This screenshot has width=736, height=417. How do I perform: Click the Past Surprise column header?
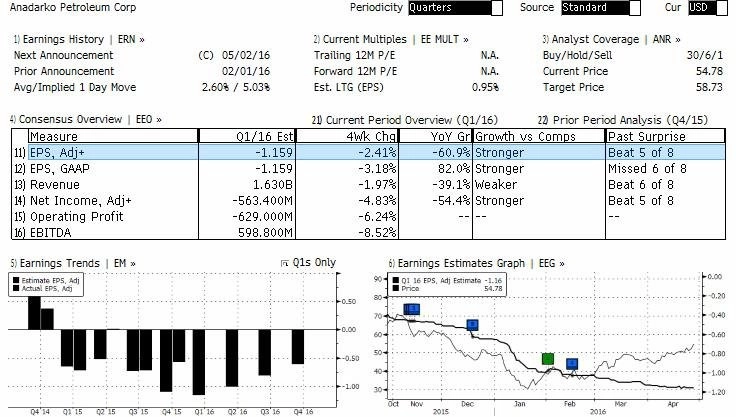pyautogui.click(x=666, y=136)
